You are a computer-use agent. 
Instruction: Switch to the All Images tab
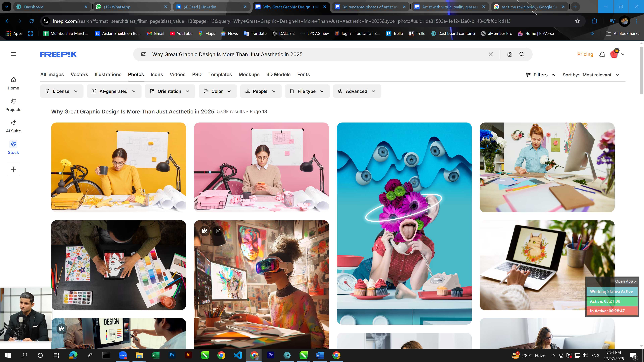coord(52,74)
